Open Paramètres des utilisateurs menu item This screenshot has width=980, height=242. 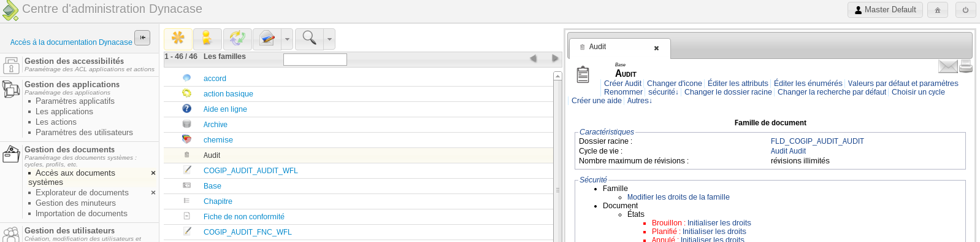pyautogui.click(x=84, y=132)
